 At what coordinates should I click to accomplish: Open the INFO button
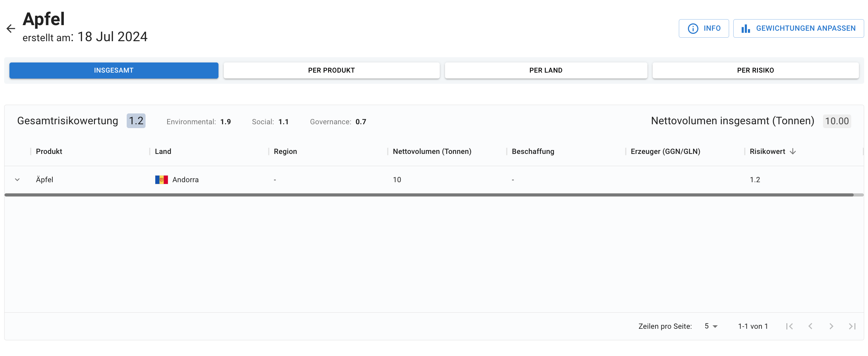(704, 28)
